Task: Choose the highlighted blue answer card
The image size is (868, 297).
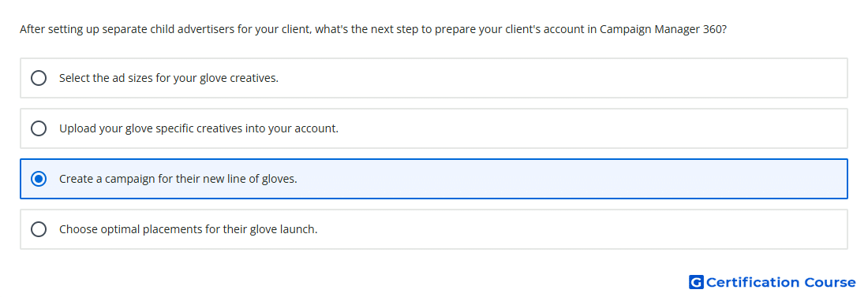Action: click(x=434, y=179)
